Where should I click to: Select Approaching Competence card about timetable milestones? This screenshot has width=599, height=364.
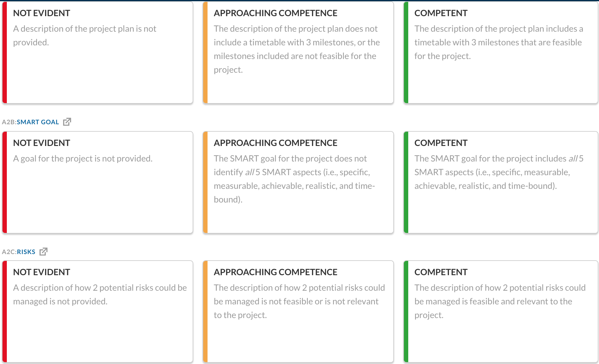pos(298,52)
